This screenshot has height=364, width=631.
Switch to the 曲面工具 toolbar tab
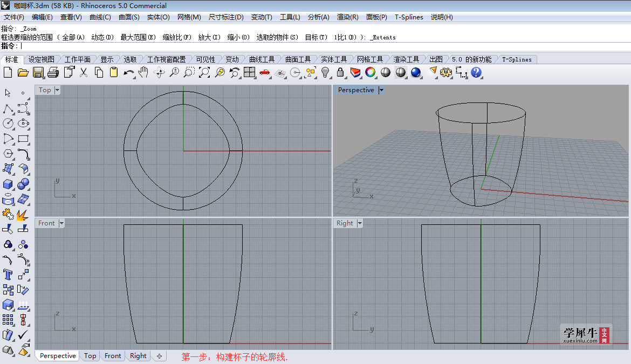click(x=298, y=59)
